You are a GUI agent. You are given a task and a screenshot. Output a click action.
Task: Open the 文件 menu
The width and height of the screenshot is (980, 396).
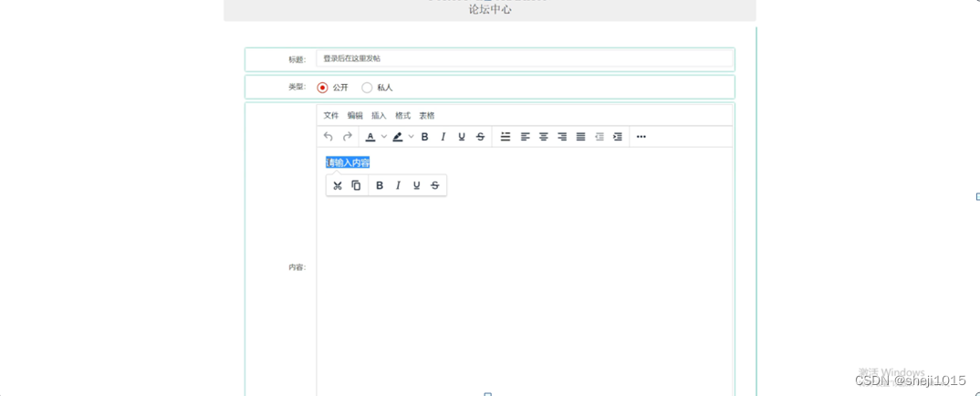[330, 116]
